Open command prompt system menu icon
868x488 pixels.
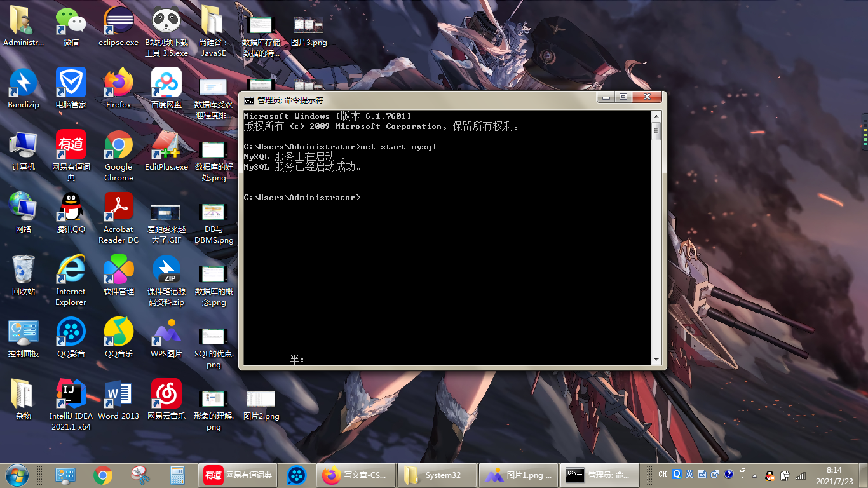click(x=249, y=100)
